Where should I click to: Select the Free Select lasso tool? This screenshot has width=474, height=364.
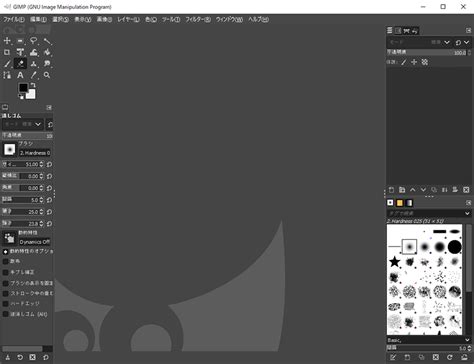pyautogui.click(x=34, y=41)
